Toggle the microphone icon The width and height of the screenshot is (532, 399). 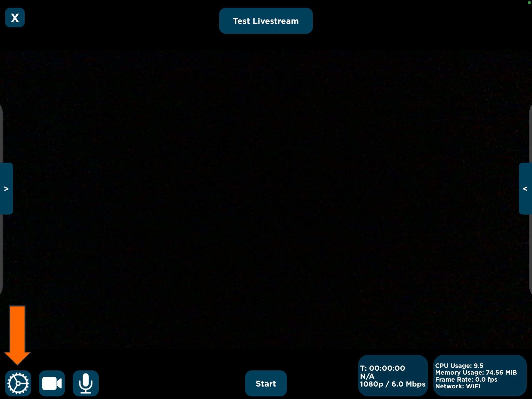tap(86, 383)
